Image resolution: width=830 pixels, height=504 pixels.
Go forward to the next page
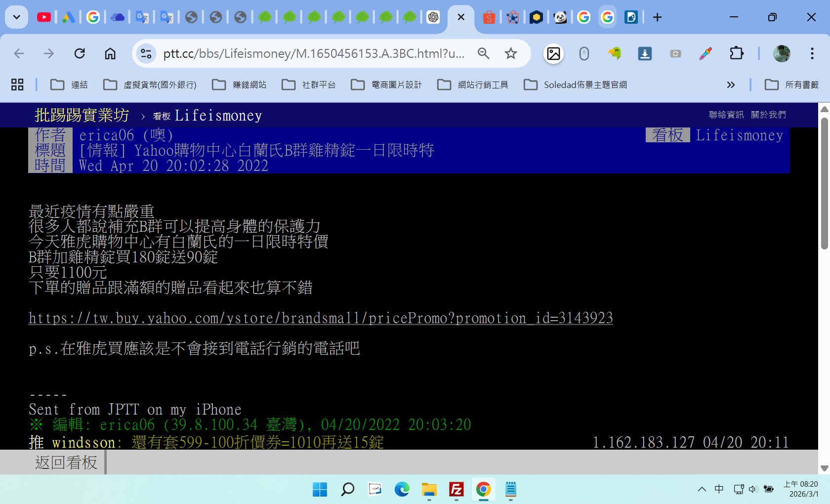click(49, 53)
